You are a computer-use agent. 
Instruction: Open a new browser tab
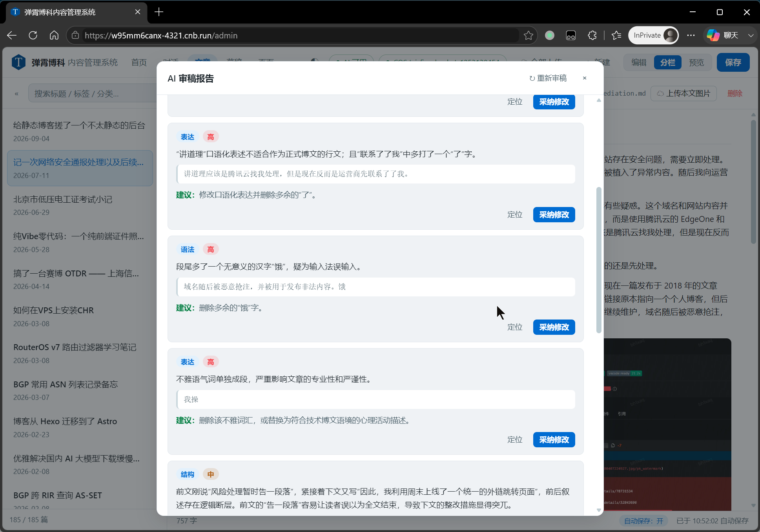click(159, 12)
